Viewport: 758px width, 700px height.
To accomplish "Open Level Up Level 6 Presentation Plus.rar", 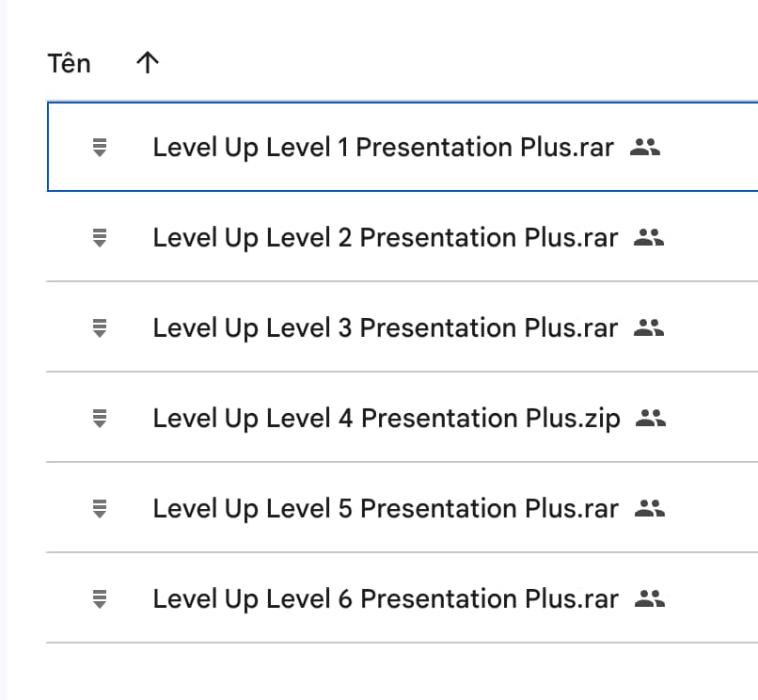I will click(x=384, y=598).
